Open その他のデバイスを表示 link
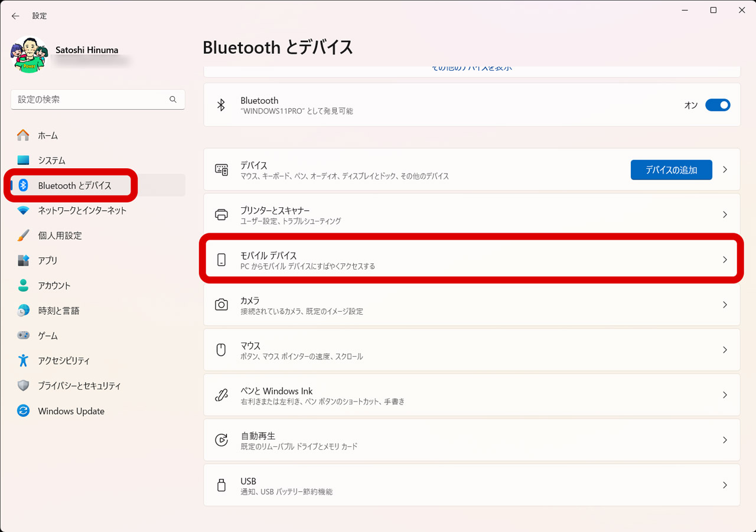 tap(472, 67)
